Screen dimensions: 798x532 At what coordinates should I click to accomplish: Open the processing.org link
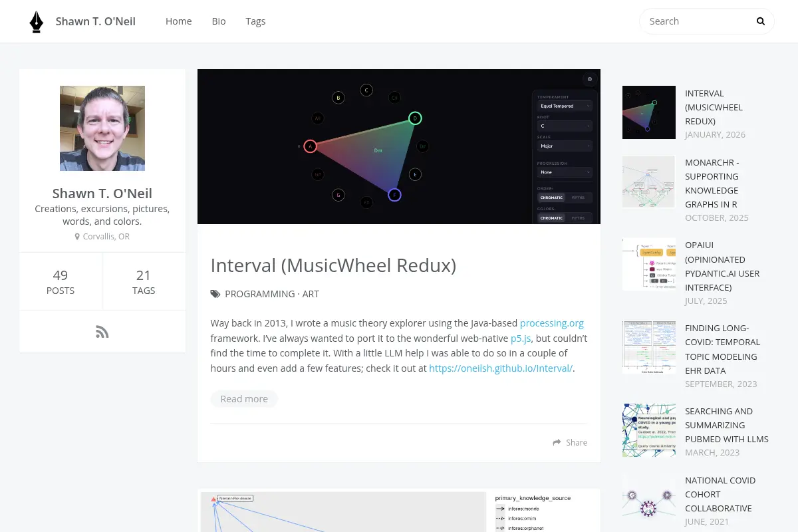click(552, 323)
